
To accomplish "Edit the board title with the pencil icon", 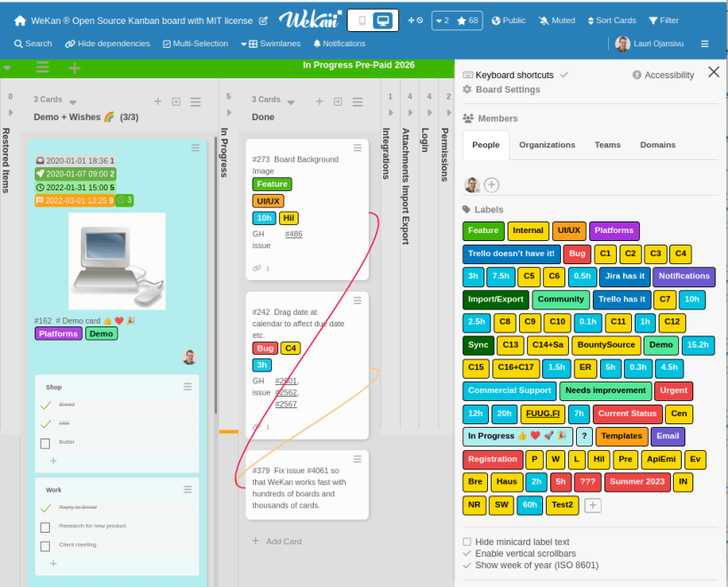I will (263, 20).
